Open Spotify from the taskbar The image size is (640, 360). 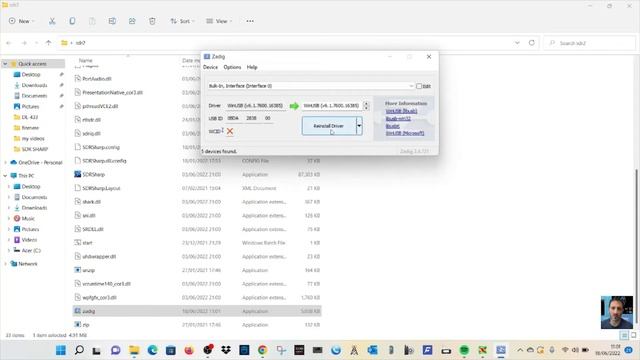464,350
